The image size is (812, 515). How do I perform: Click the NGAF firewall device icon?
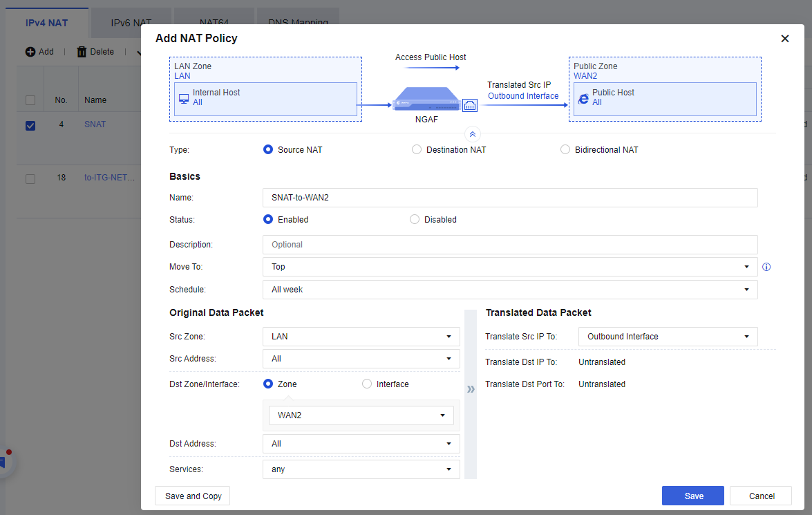[x=426, y=100]
